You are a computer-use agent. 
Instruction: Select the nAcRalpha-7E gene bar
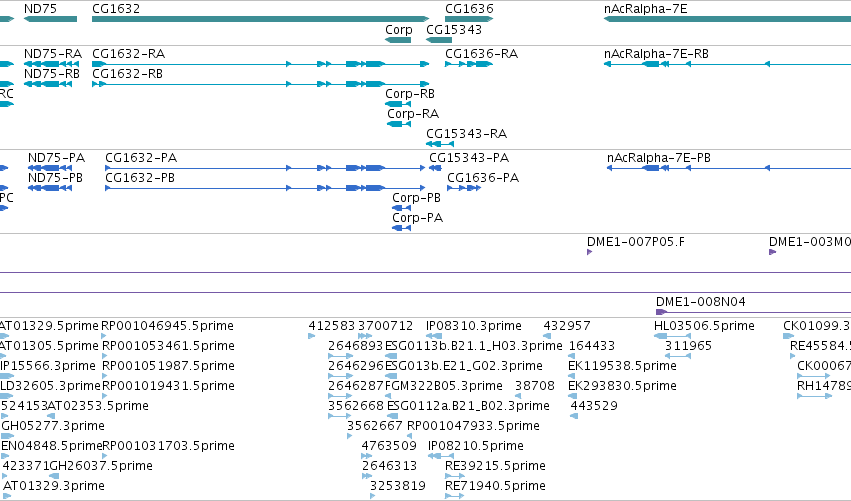[727, 19]
